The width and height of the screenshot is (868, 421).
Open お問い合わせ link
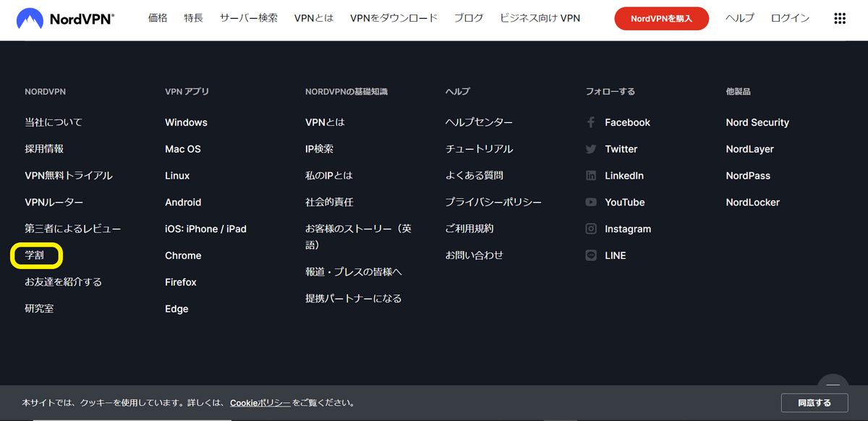pos(475,255)
